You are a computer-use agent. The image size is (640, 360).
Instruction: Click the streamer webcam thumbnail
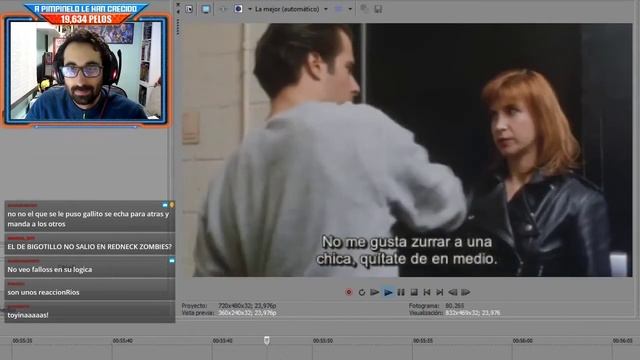[86, 70]
